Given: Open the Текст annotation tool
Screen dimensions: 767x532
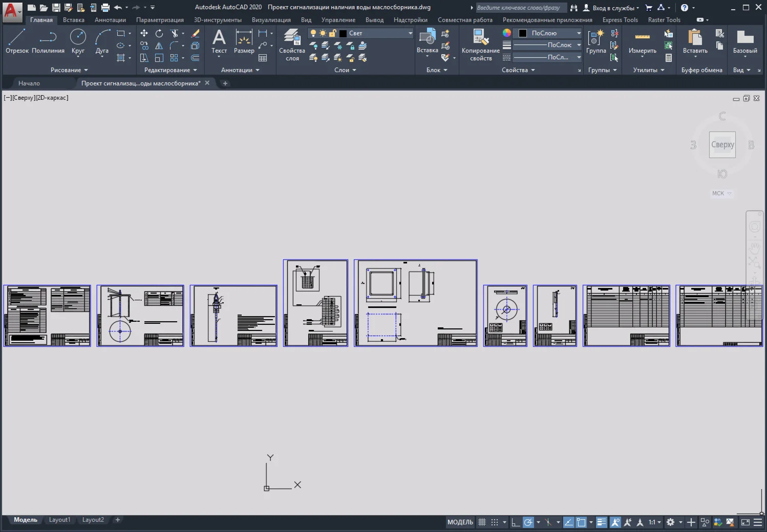Looking at the screenshot, I should (219, 41).
